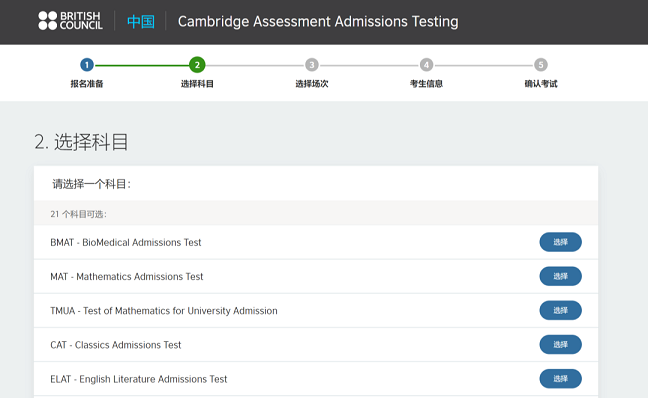Click the 21 个科目可选 count text
The height and width of the screenshot is (398, 648).
(x=79, y=214)
